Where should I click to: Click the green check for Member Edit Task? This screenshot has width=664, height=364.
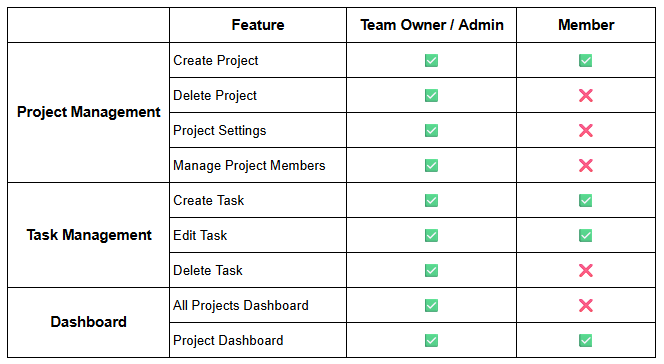coord(585,235)
